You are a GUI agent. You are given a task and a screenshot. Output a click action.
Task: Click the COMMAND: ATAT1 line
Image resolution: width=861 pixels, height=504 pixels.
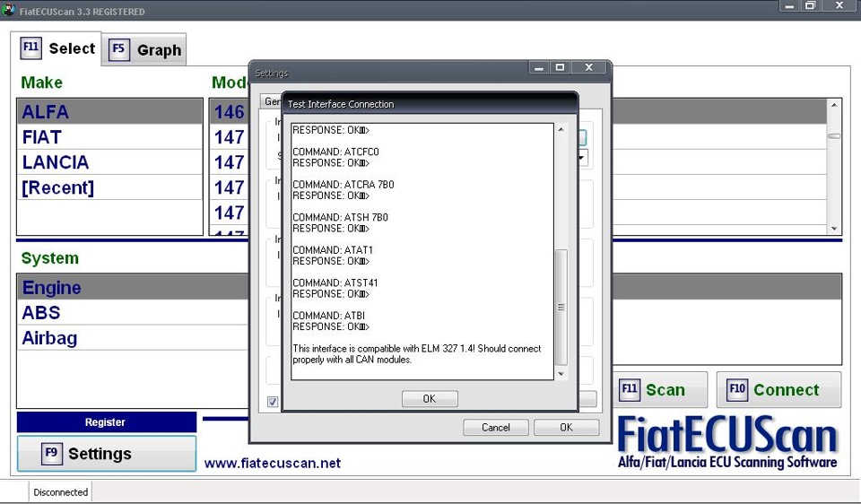(x=333, y=250)
